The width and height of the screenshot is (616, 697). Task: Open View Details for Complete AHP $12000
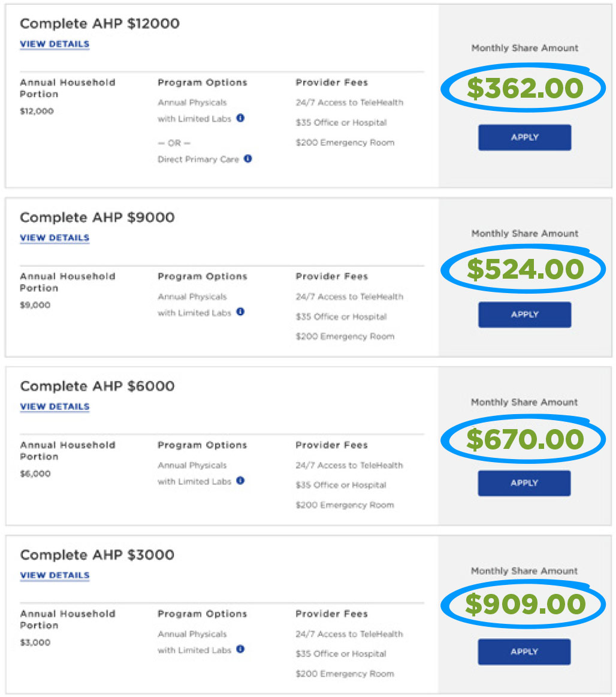point(55,44)
